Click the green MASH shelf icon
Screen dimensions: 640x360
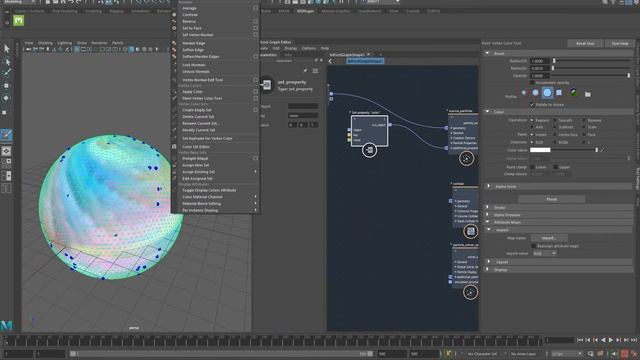18,20
